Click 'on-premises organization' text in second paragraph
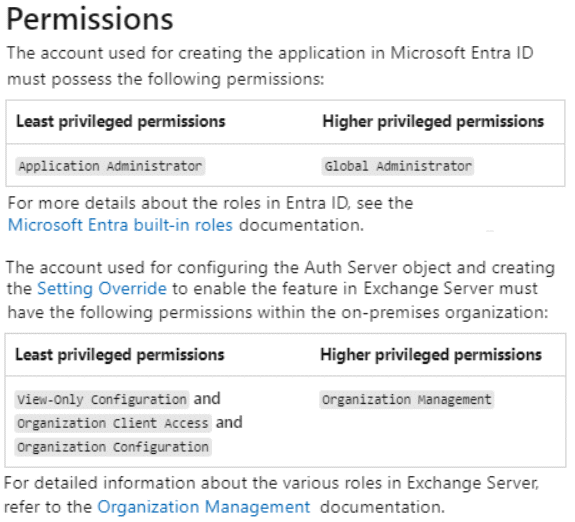The width and height of the screenshot is (575, 522). tap(444, 313)
